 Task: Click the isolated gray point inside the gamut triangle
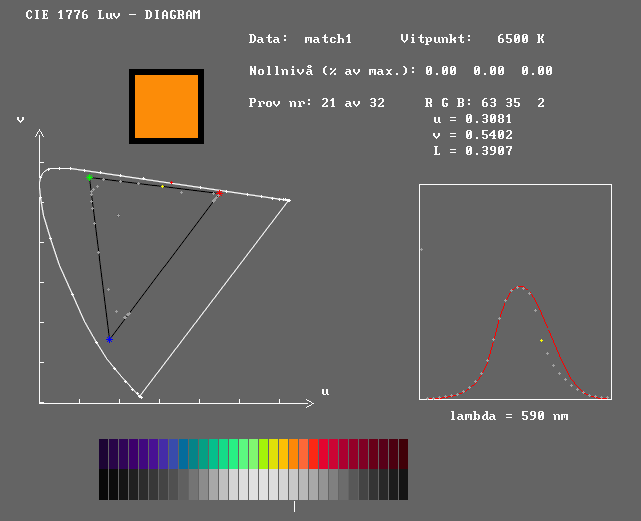click(119, 215)
